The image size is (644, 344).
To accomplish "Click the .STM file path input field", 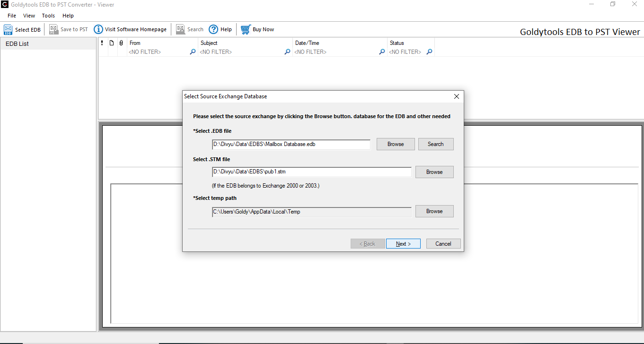I will pyautogui.click(x=312, y=172).
